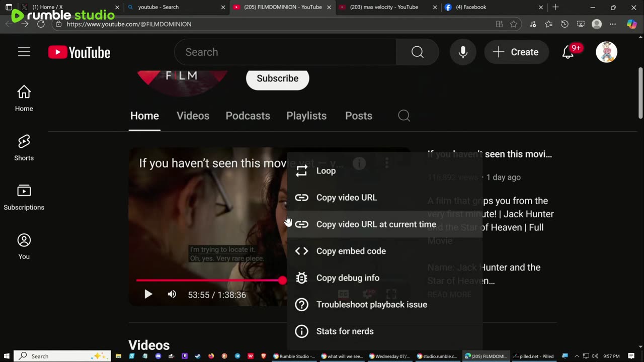The height and width of the screenshot is (362, 644).
Task: Expand description with READ MORE
Action: pyautogui.click(x=449, y=294)
